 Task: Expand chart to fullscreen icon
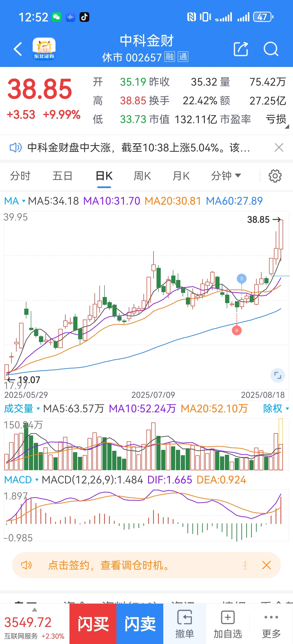pos(278,375)
